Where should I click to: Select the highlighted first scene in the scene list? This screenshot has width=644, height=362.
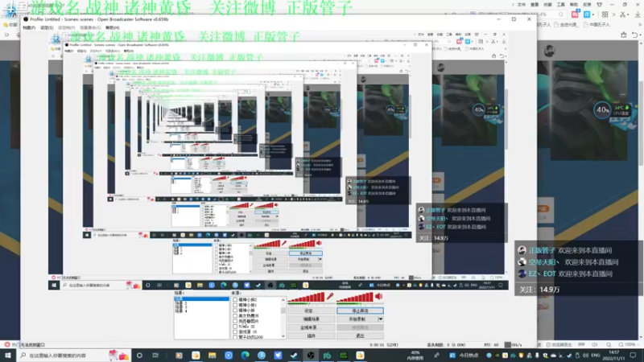coord(201,299)
